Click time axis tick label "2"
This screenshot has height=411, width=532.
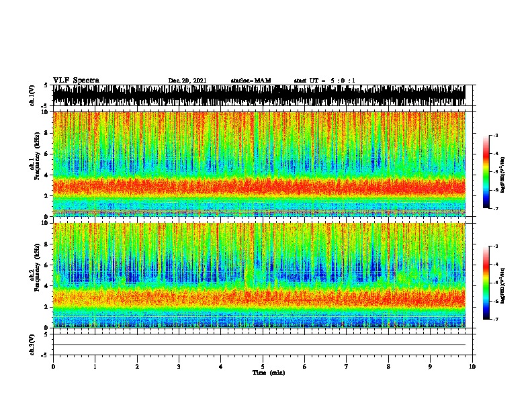point(137,367)
